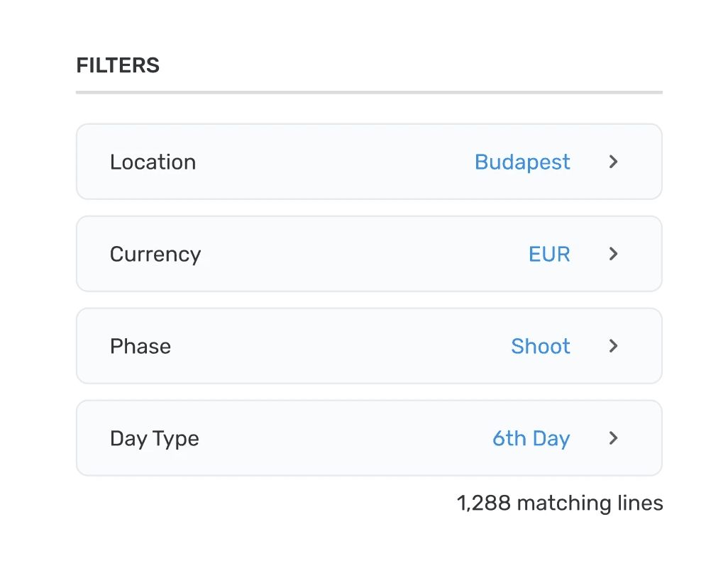Click the Location label text

click(x=153, y=162)
